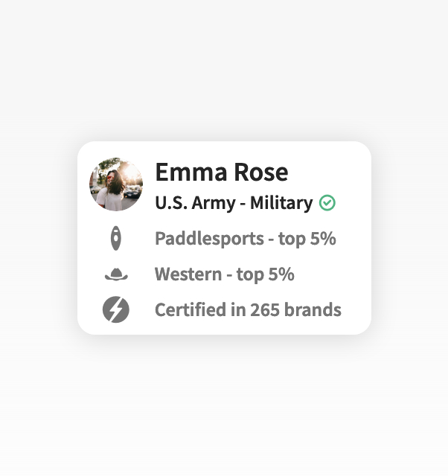448x476 pixels.
Task: Click the number 265
Action: coord(265,310)
